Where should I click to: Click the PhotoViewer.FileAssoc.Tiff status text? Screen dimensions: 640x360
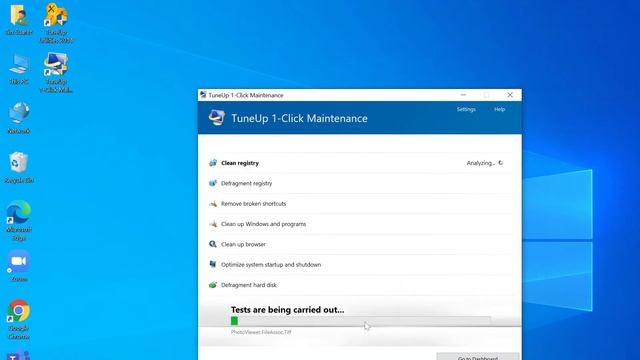261,332
